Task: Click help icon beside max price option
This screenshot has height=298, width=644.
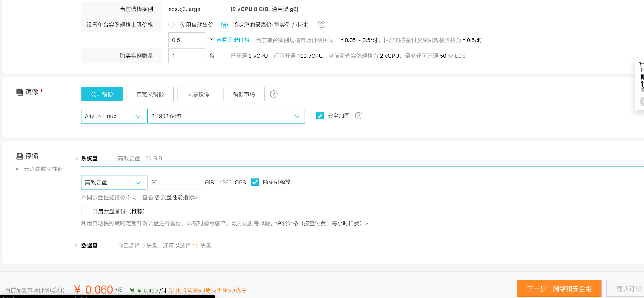Action: (321, 25)
